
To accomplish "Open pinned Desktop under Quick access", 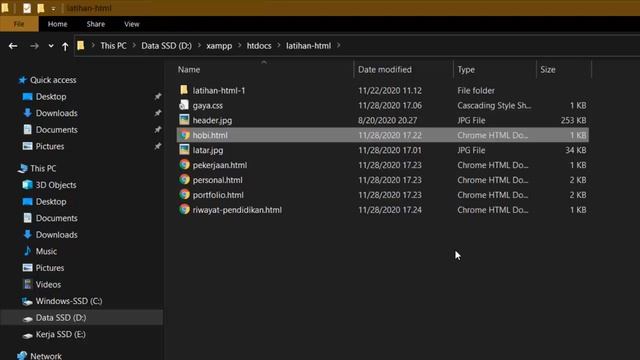I will click(x=51, y=97).
